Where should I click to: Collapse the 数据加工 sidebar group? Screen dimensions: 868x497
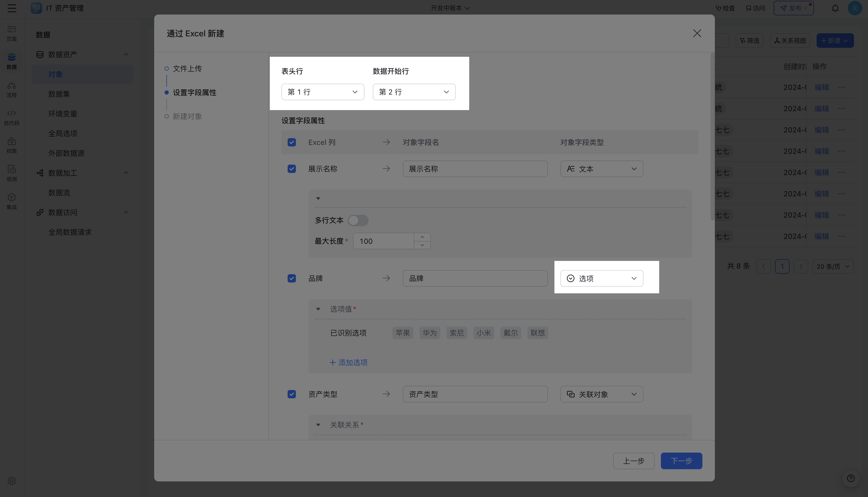tap(126, 173)
